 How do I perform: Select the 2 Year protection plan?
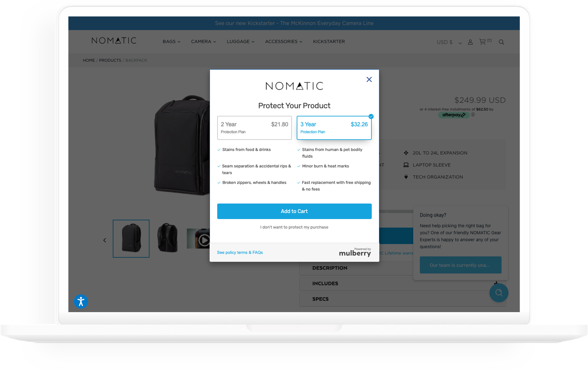(254, 128)
